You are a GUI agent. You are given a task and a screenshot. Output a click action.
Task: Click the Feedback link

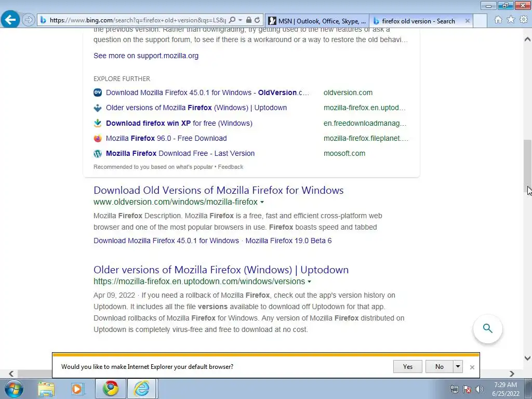(x=230, y=167)
